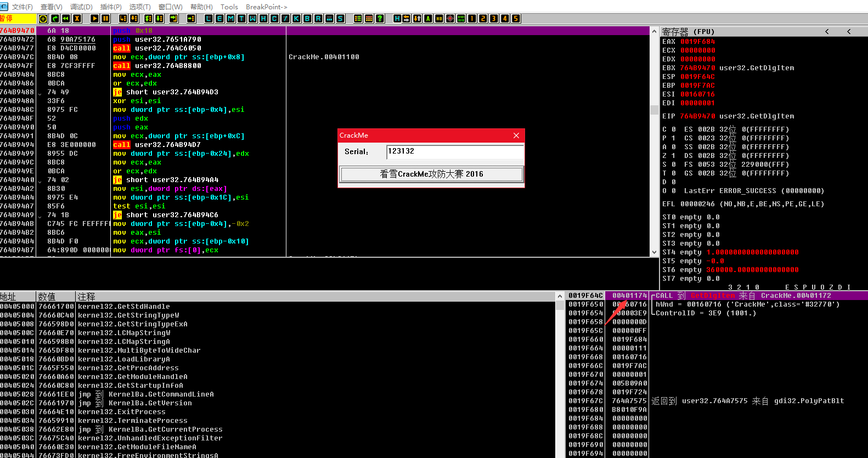
Task: Click the Step into toolbar icon
Action: pos(123,19)
